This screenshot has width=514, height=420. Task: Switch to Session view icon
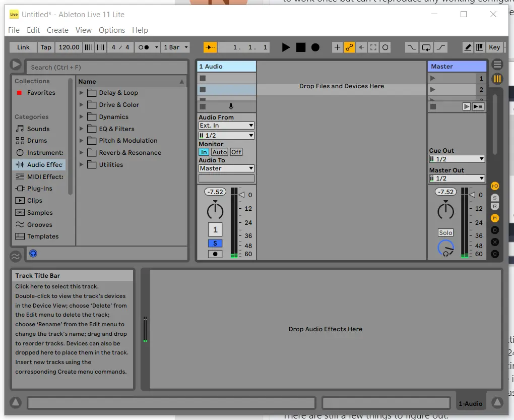497,79
